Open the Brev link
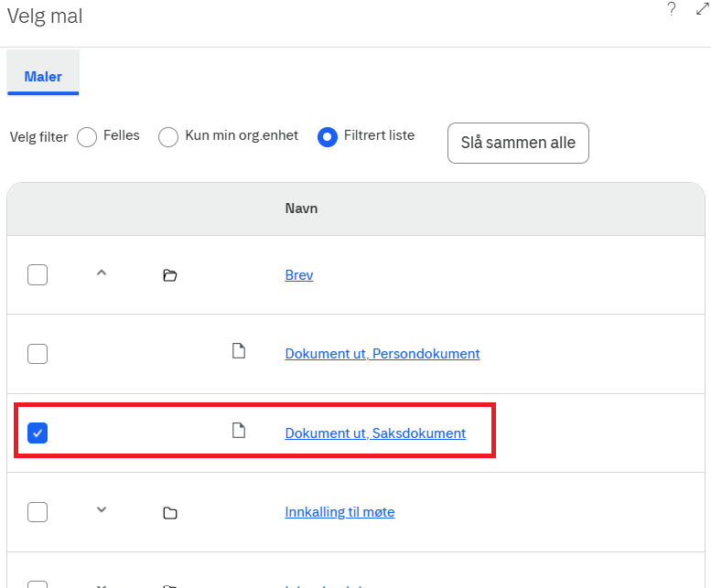 click(299, 275)
